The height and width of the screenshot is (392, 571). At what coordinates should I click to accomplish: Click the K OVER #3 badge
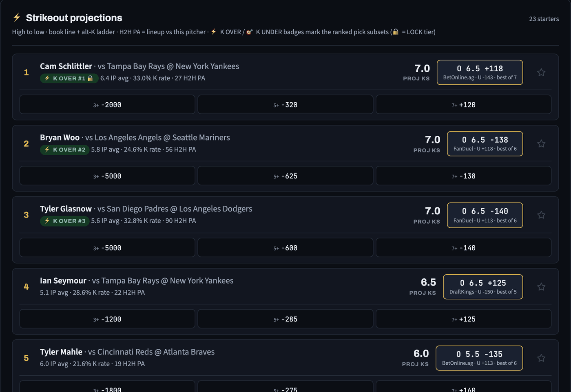coord(64,221)
